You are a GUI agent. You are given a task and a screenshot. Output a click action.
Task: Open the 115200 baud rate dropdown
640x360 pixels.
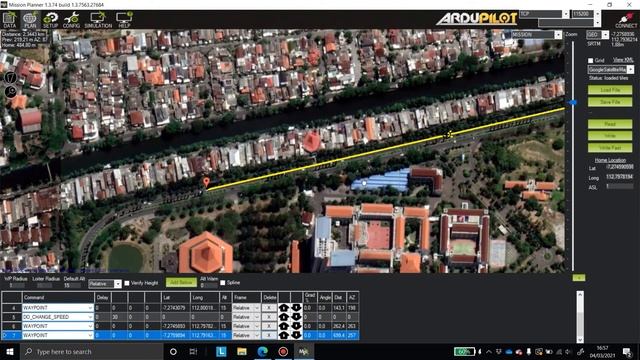[x=597, y=14]
